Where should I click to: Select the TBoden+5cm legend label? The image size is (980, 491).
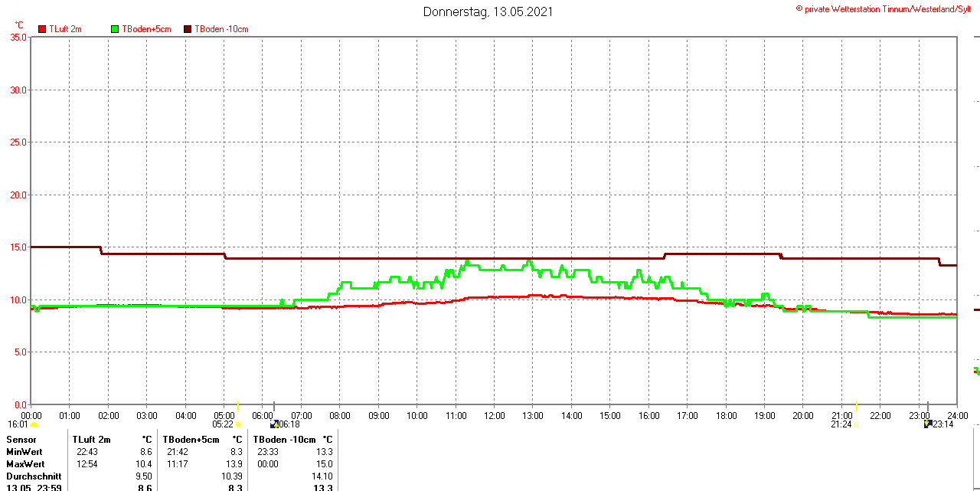pos(146,29)
